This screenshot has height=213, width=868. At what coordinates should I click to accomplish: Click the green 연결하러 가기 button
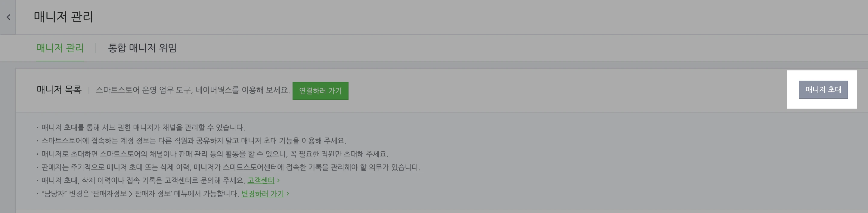[x=321, y=91]
